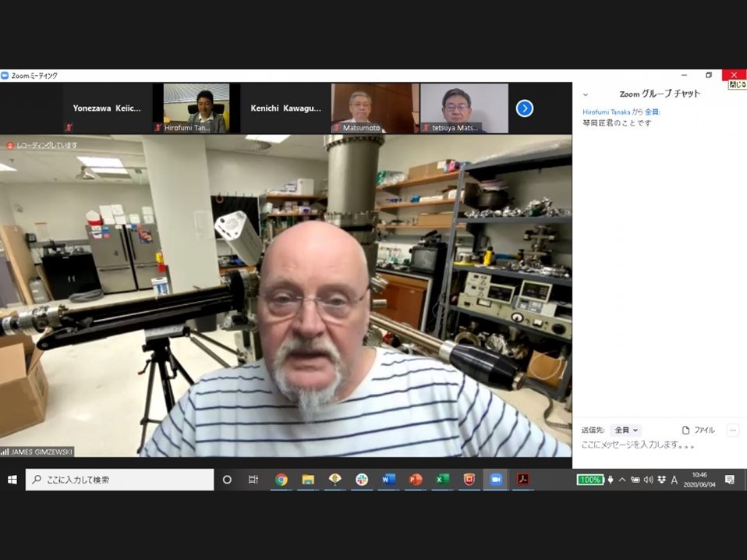Click Yonezawa's muted microphone icon
Viewport: 747px width, 560px height.
click(69, 127)
